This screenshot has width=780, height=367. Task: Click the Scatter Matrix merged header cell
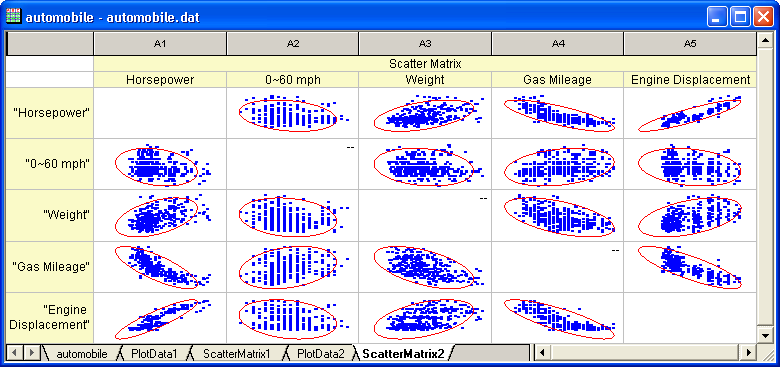pyautogui.click(x=425, y=64)
